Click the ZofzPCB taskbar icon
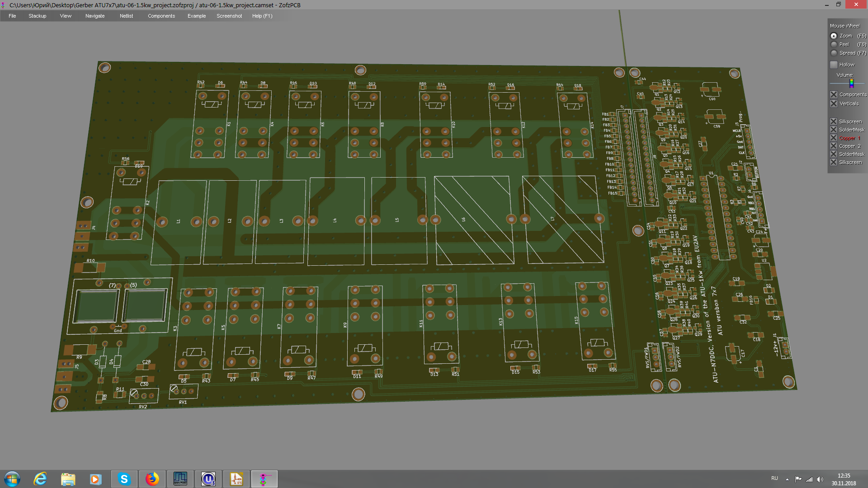 [x=264, y=479]
